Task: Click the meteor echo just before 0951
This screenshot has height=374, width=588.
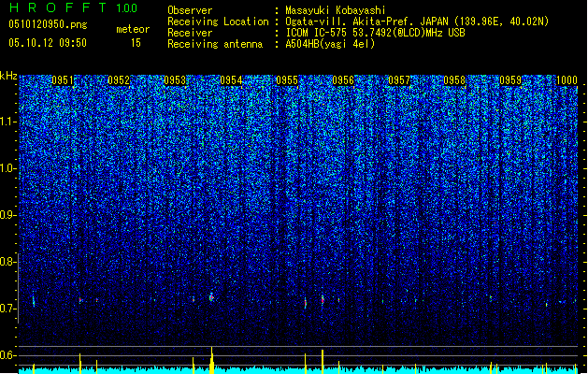Action: click(34, 300)
